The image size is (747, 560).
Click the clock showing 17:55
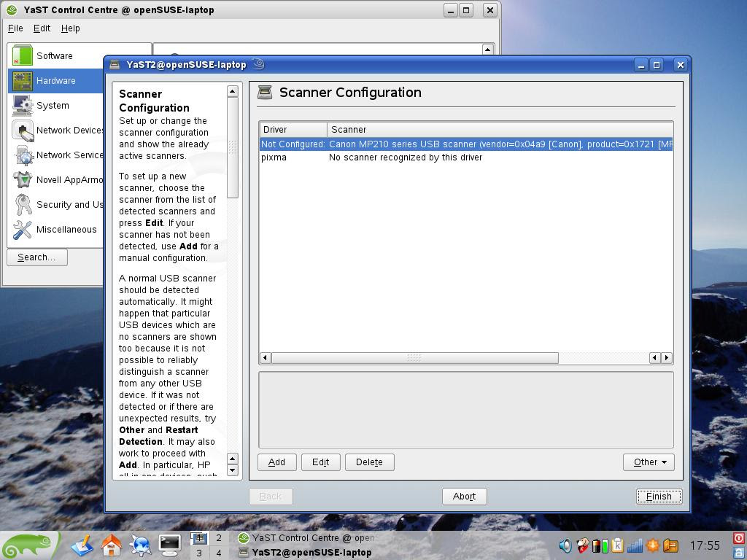pyautogui.click(x=705, y=545)
